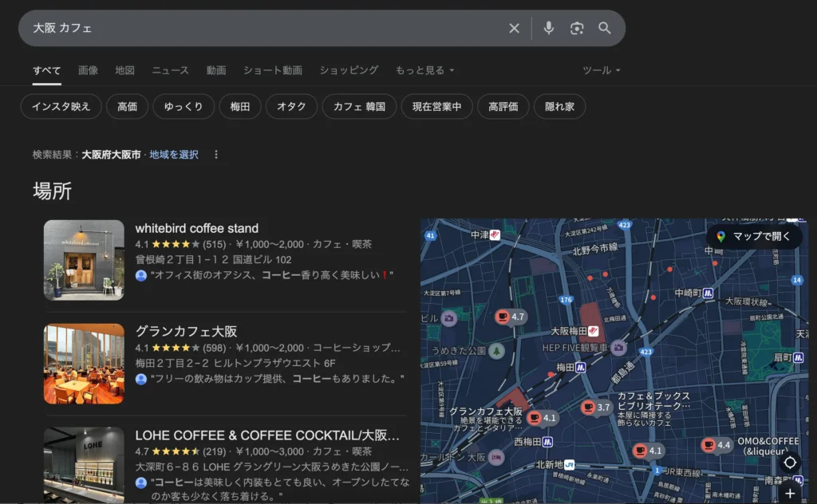Apply the 梅田 filter chip
Viewport: 817px width, 504px height.
pyautogui.click(x=240, y=107)
